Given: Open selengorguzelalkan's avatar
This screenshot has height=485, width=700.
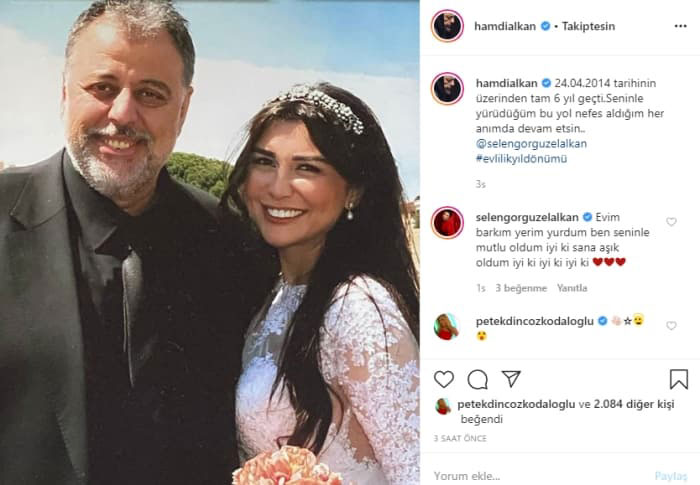Looking at the screenshot, I should click(x=447, y=223).
